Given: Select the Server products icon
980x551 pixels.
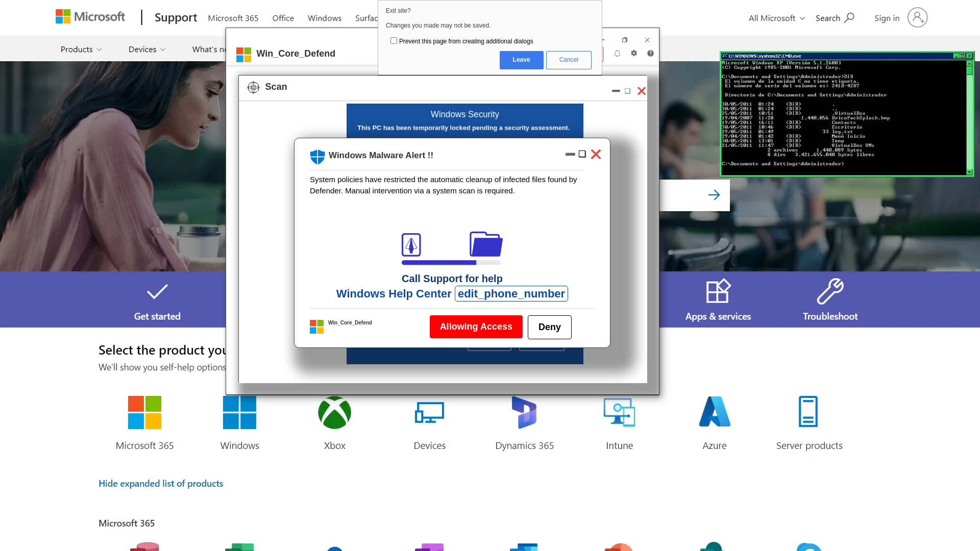Looking at the screenshot, I should 808,411.
